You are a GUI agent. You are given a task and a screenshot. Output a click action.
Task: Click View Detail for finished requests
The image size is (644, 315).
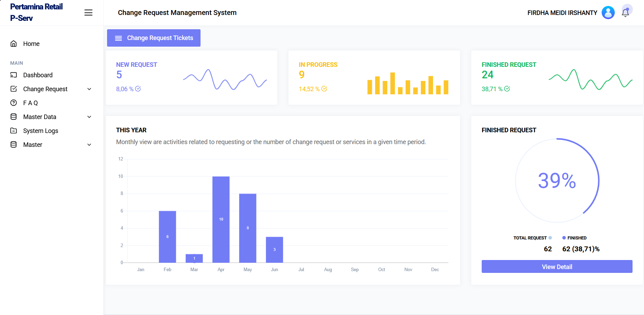[x=557, y=267]
